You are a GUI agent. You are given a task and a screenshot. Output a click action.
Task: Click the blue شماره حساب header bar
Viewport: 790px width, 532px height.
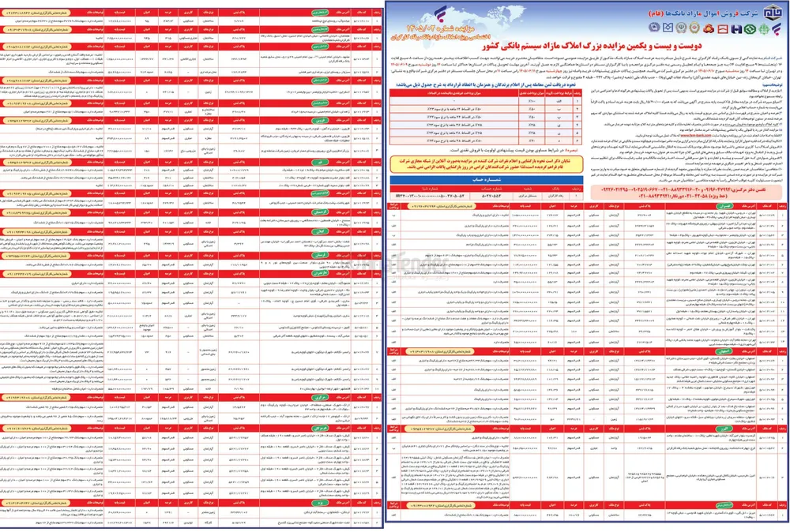(486, 180)
